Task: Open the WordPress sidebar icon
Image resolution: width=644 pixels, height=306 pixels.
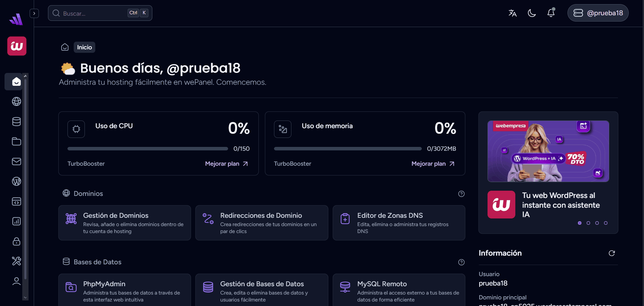Action: click(x=16, y=181)
